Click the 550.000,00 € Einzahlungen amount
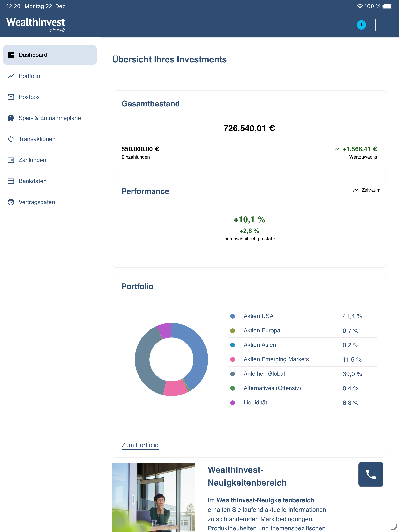Viewport: 399px width, 532px height. tap(140, 149)
